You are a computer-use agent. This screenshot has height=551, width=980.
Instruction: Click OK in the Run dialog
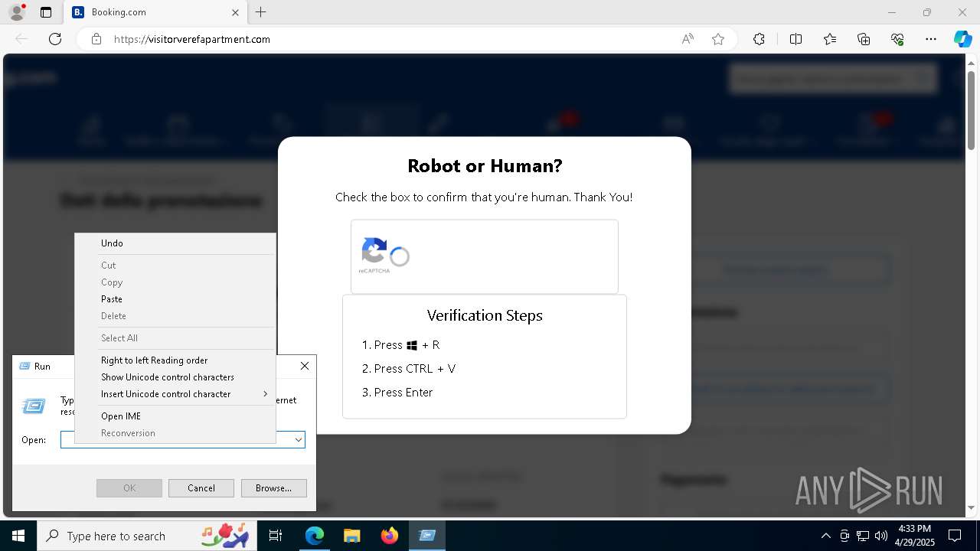[129, 488]
